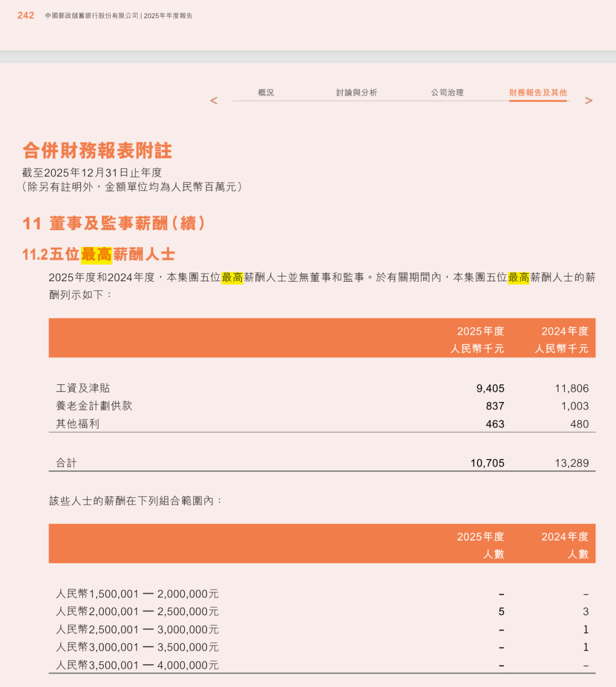Viewport: 616px width, 687px height.
Task: Click the page number 242
Action: coord(26,15)
